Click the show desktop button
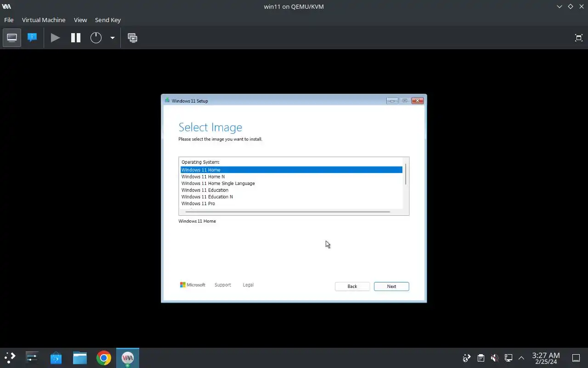The height and width of the screenshot is (368, 588). 576,358
